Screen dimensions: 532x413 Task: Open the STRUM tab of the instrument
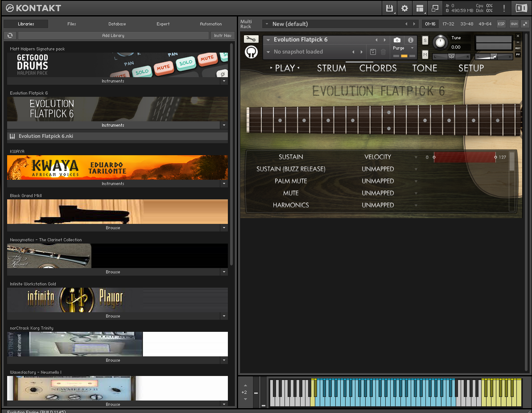[331, 68]
